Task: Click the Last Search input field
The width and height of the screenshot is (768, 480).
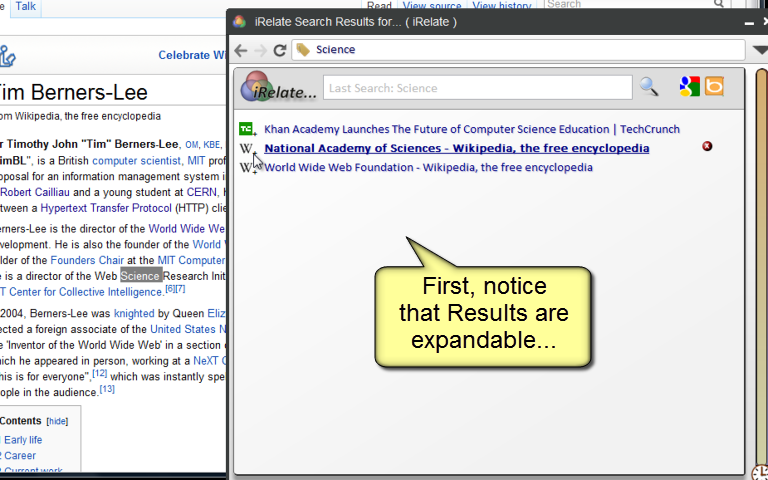Action: (478, 88)
